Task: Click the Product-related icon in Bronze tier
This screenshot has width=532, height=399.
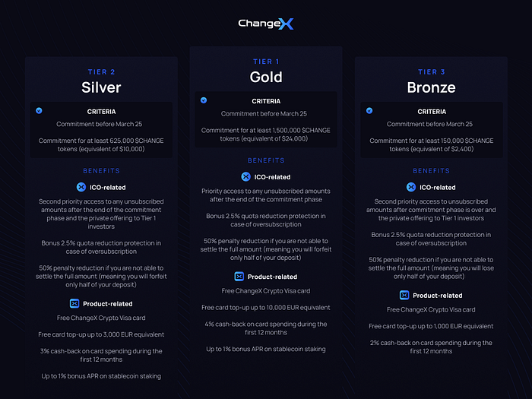Action: [404, 295]
